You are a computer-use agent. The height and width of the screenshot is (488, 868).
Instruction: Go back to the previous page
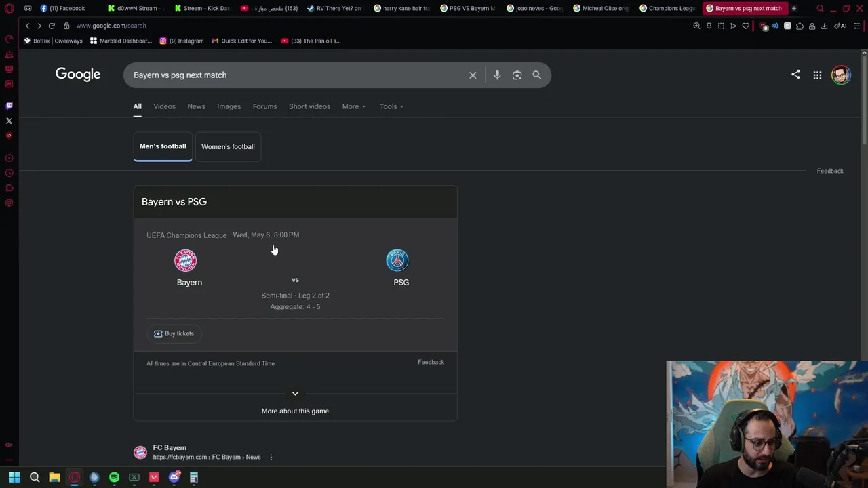(x=27, y=26)
